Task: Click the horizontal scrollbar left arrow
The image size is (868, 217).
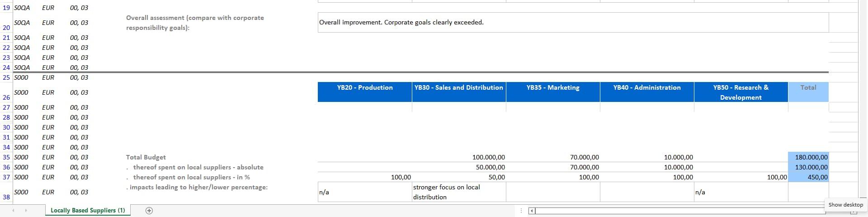Action: point(532,211)
